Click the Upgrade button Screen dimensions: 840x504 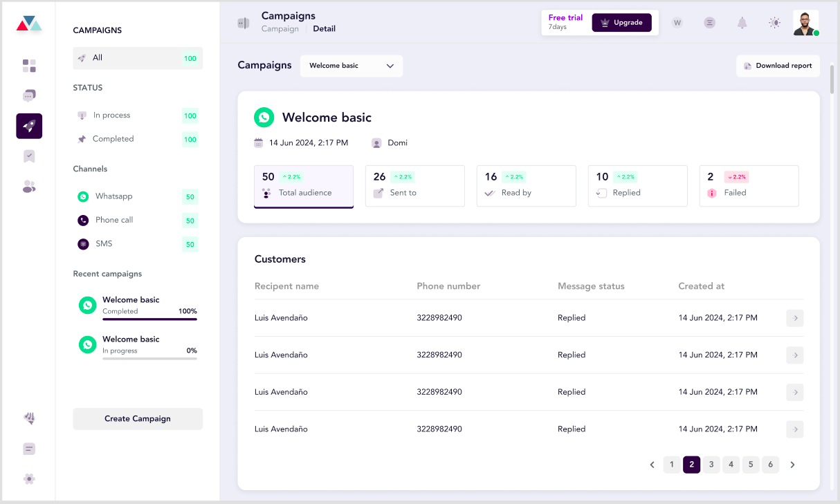(622, 23)
